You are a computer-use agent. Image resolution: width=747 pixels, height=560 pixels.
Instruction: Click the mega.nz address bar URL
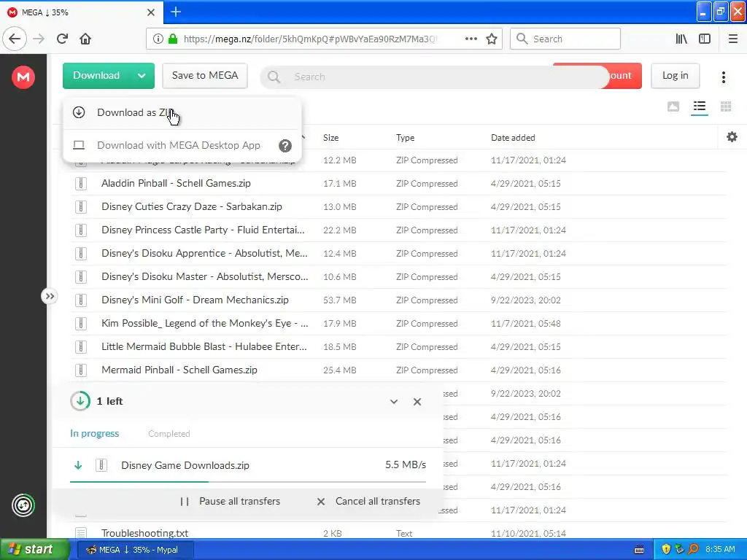pyautogui.click(x=309, y=39)
